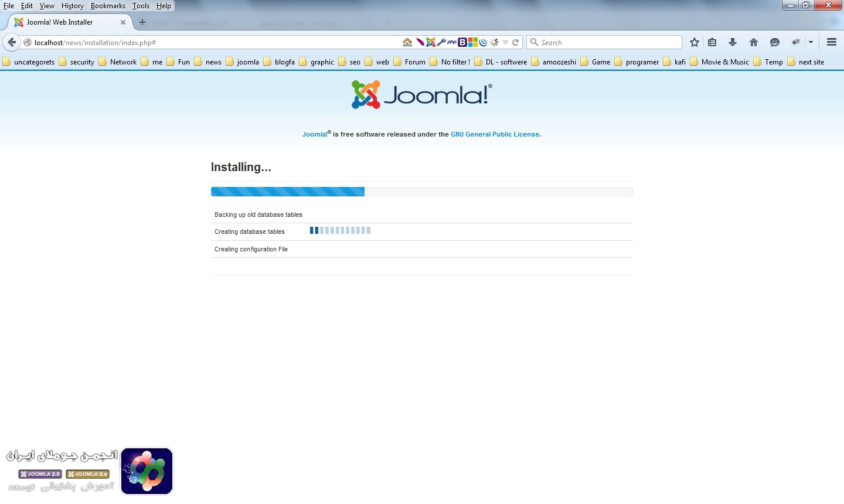Viewport: 844px width, 504px height.
Task: Bookmark this page with the star icon
Action: click(695, 42)
